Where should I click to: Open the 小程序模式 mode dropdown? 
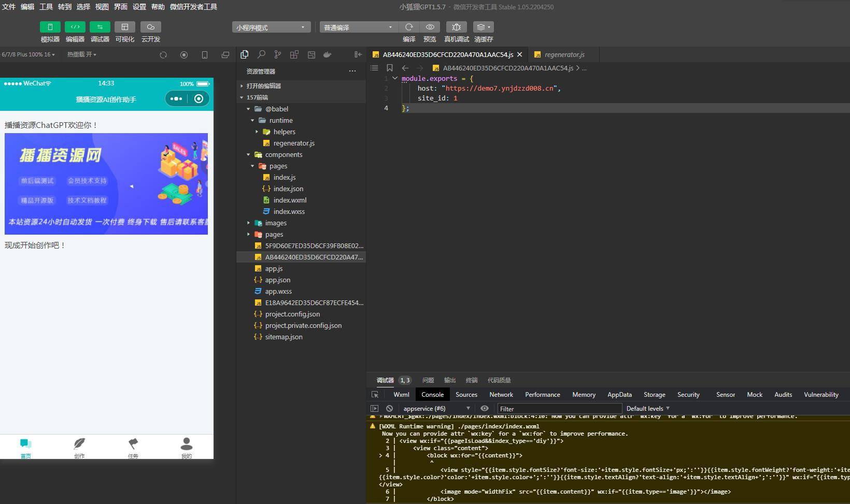271,27
